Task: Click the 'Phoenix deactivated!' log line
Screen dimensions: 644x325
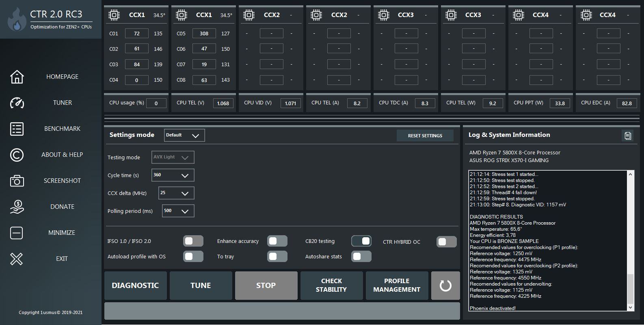Action: tap(493, 308)
